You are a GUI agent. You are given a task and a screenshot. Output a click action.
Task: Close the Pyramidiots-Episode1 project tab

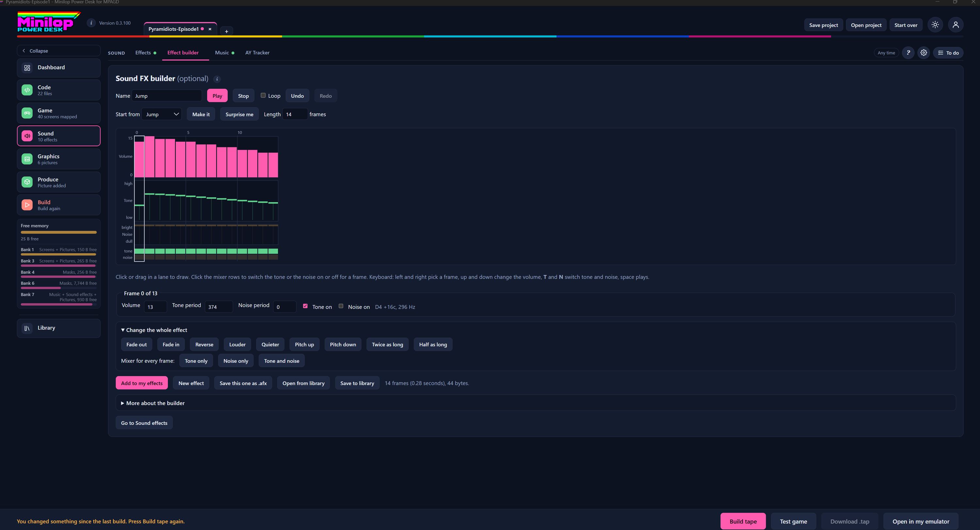point(210,29)
